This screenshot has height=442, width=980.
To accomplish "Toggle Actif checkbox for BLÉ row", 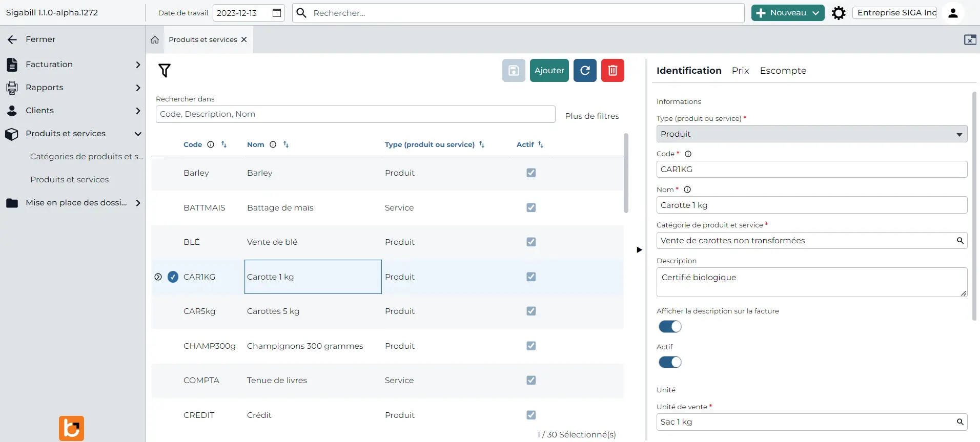I will pos(531,242).
